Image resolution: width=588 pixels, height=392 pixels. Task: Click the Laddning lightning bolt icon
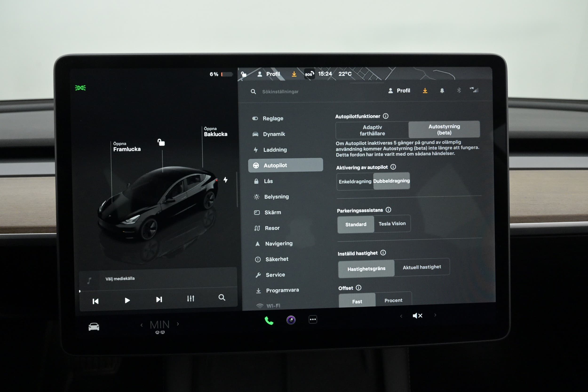point(255,149)
